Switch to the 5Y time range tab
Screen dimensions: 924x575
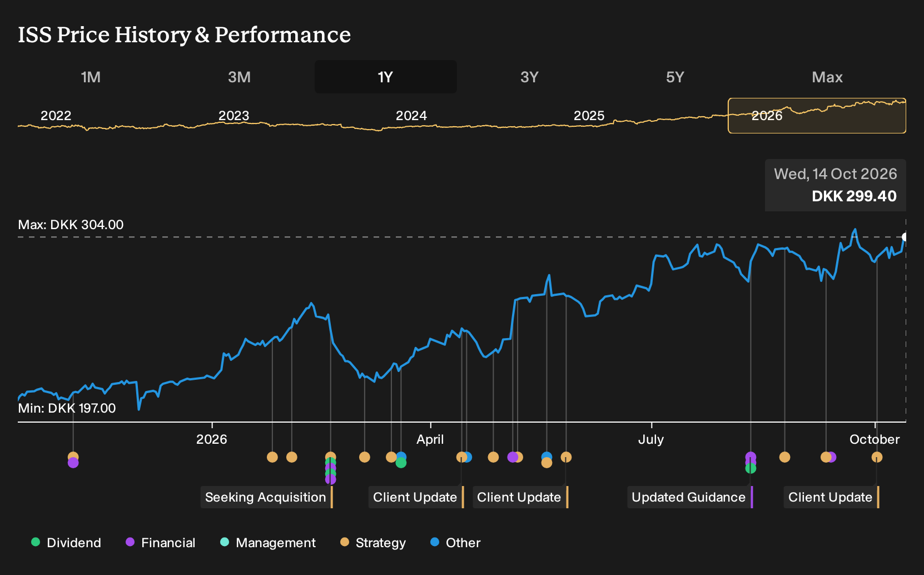click(675, 77)
